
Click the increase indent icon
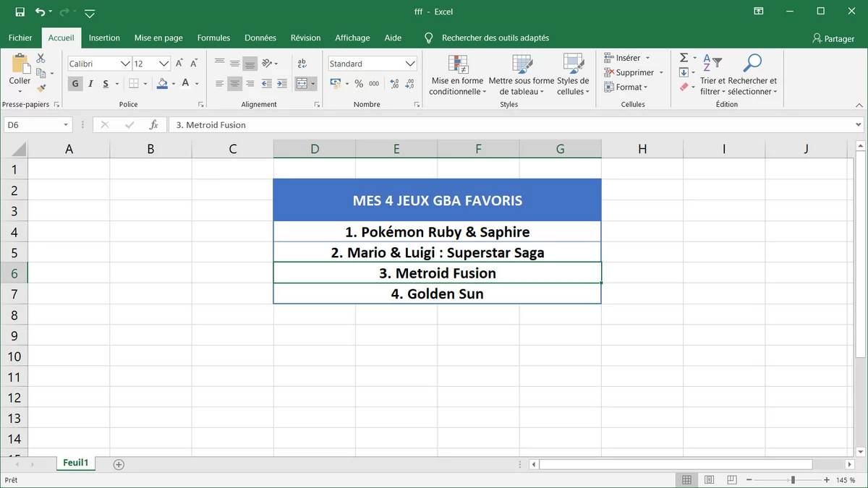[x=281, y=84]
